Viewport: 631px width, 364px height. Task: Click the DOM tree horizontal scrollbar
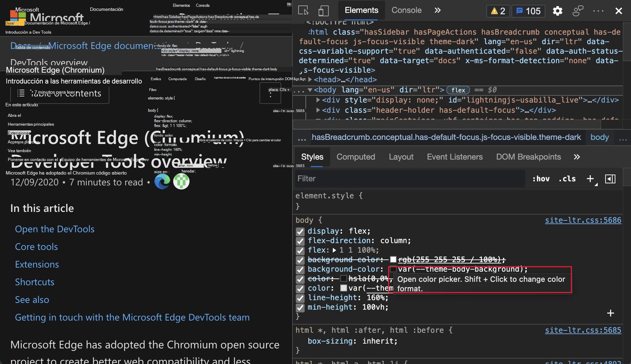(x=447, y=125)
